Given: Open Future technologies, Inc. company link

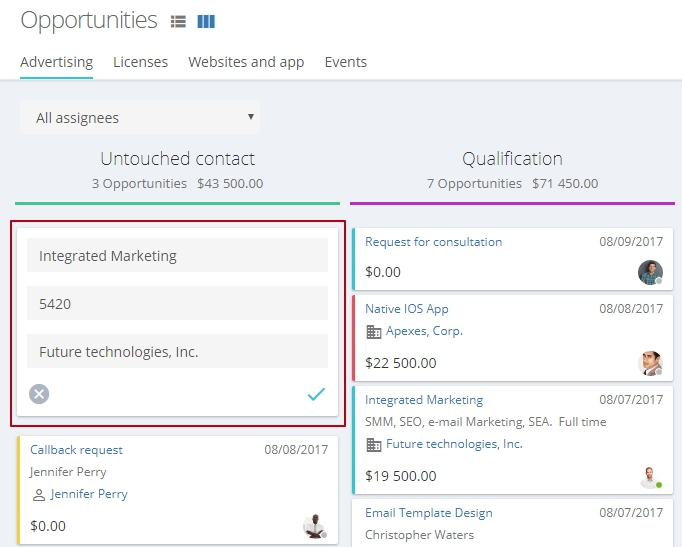Looking at the screenshot, I should (455, 444).
